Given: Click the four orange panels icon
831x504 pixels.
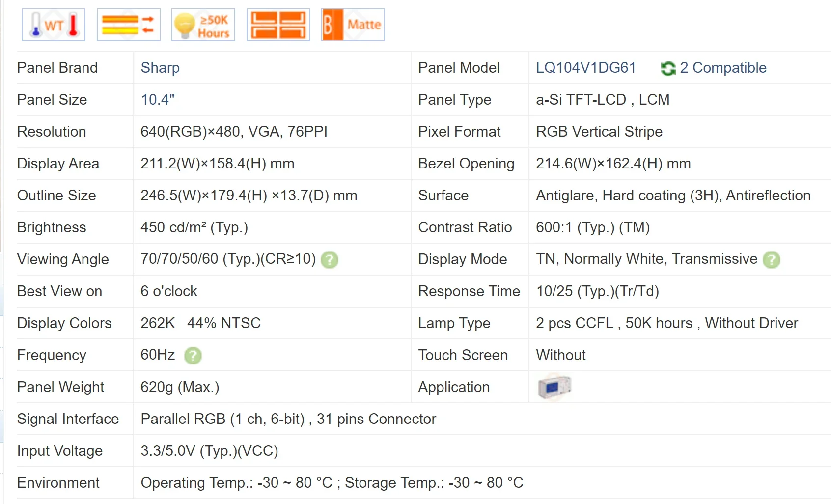Looking at the screenshot, I should (278, 25).
